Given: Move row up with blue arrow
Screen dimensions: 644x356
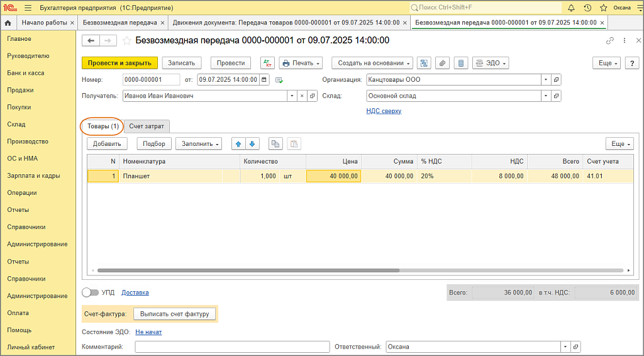Looking at the screenshot, I should [238, 143].
